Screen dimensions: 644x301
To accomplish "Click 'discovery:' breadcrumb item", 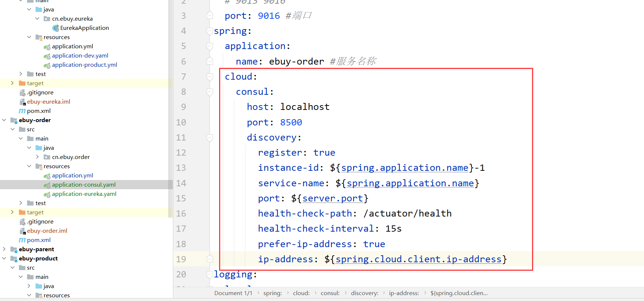I will coord(365,293).
